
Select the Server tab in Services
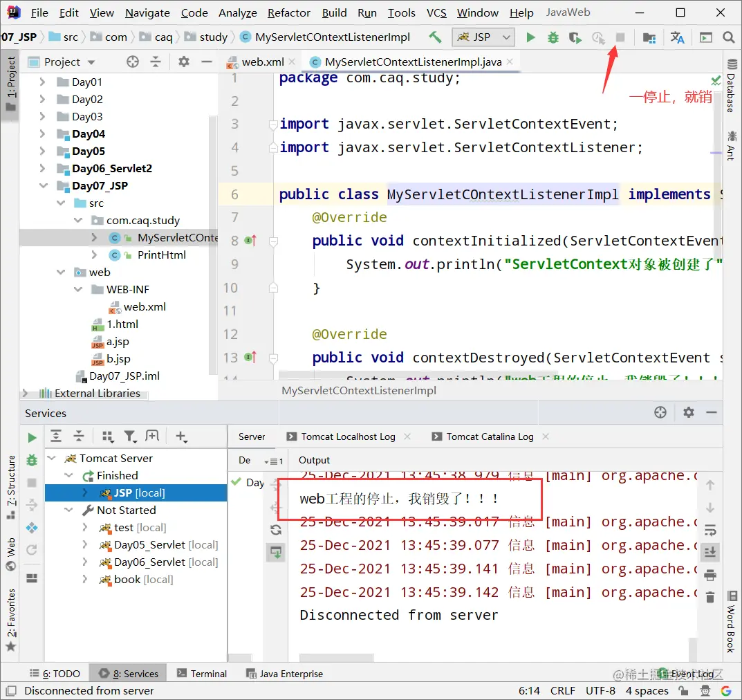pos(252,436)
